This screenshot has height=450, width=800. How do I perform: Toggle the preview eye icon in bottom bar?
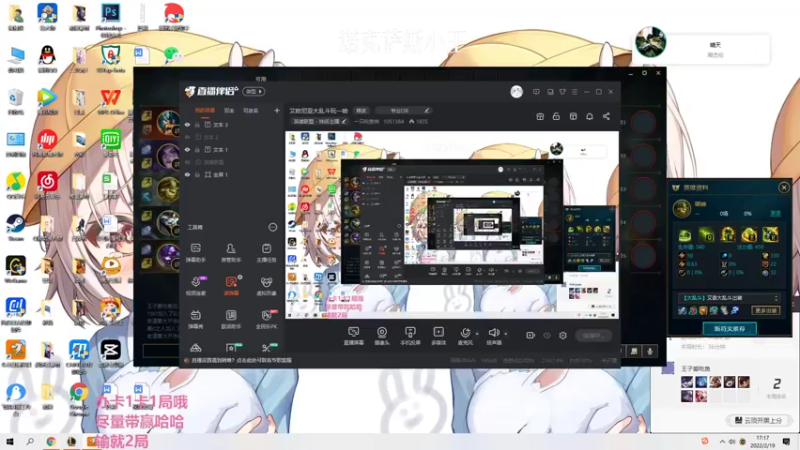tap(547, 335)
